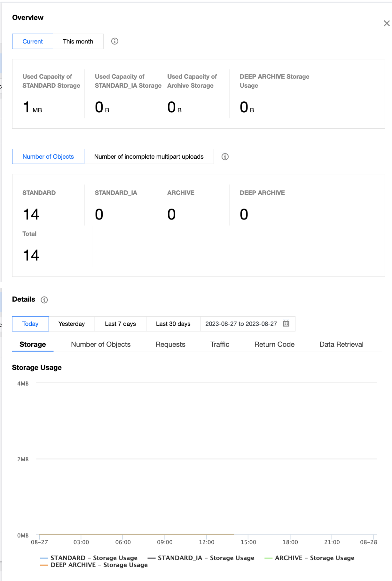Click the info icon beside This month
The height and width of the screenshot is (581, 392).
[x=115, y=41]
